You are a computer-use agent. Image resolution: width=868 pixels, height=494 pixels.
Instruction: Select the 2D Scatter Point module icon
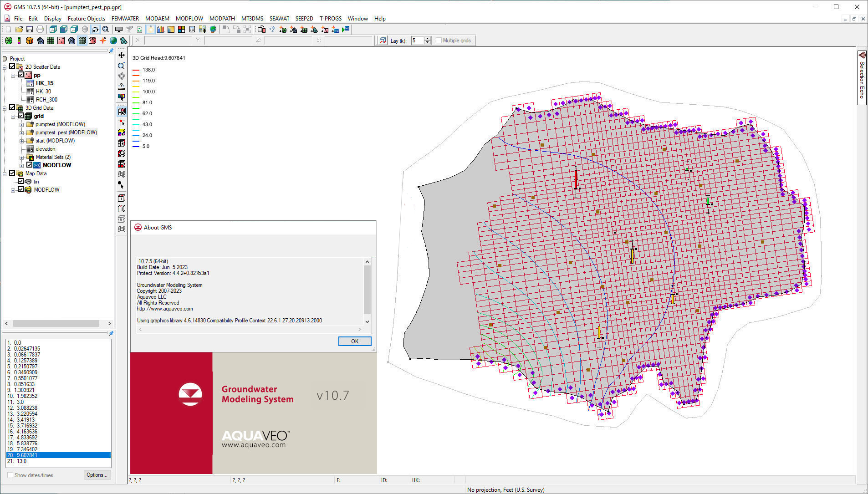coord(61,41)
